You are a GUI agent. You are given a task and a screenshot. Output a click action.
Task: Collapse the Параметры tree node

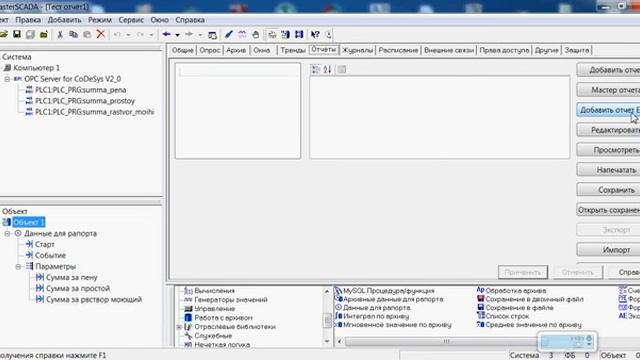[x=18, y=267]
